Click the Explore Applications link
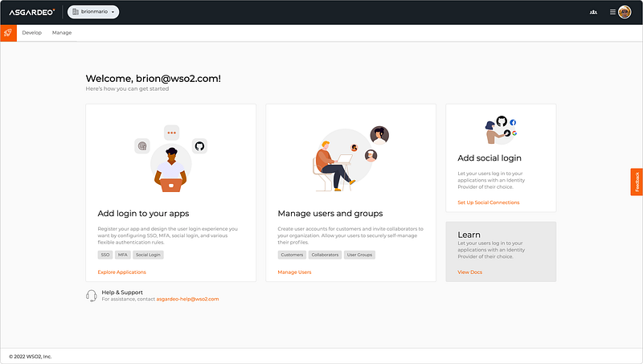The image size is (643, 364). (122, 272)
